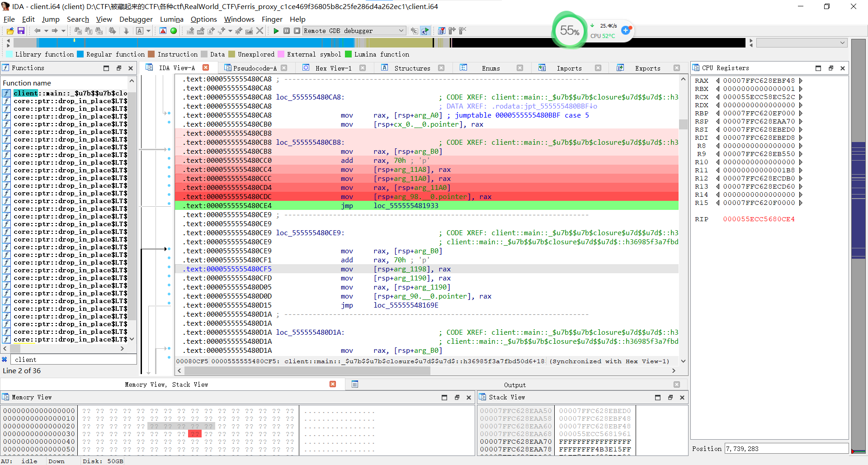Open the backward jump history dropdown
868x465 pixels.
point(46,31)
